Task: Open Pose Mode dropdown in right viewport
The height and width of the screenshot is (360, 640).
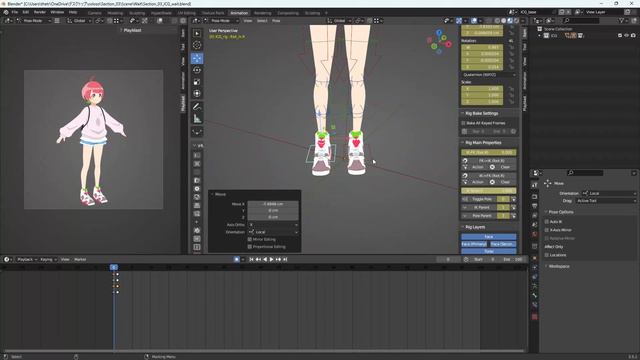Action: tap(221, 20)
